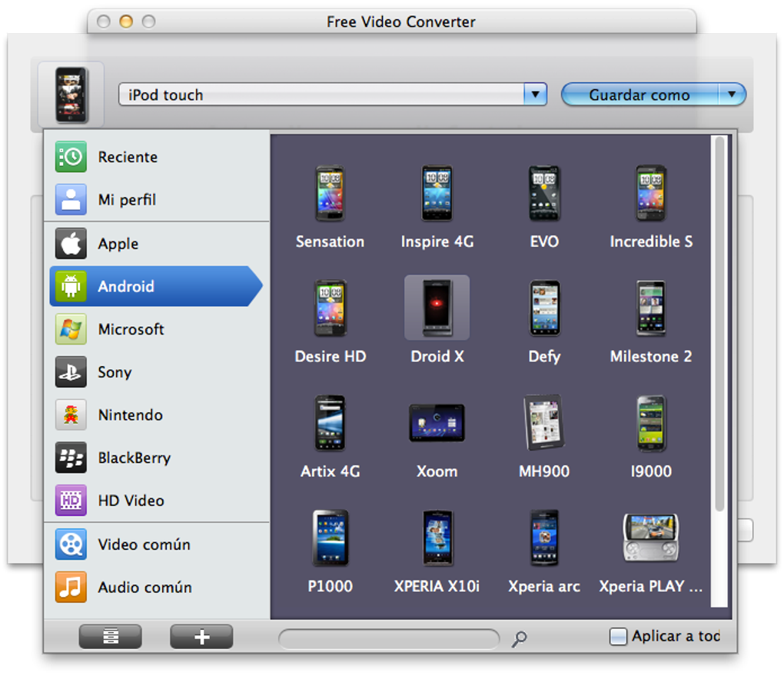Pick the Defy phone preset

point(544,321)
